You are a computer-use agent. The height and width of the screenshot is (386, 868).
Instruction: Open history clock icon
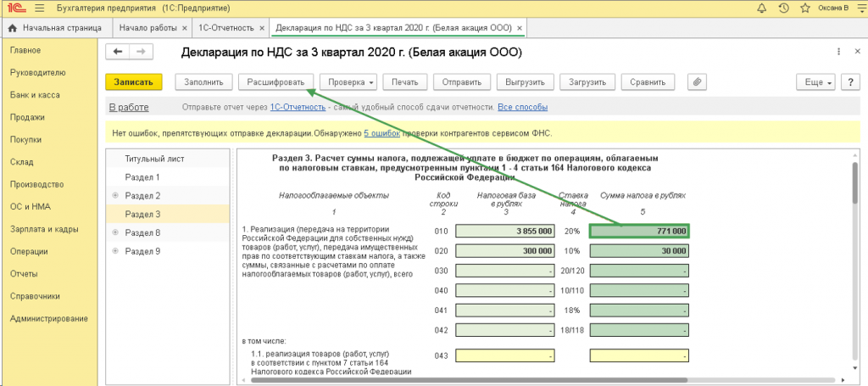782,8
